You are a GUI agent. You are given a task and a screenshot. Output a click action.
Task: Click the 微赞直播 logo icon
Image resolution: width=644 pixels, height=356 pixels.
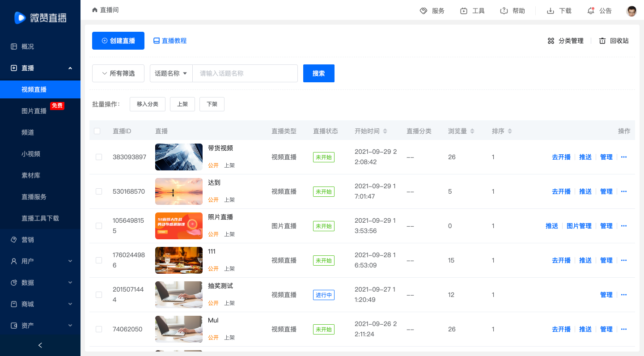[x=20, y=18]
